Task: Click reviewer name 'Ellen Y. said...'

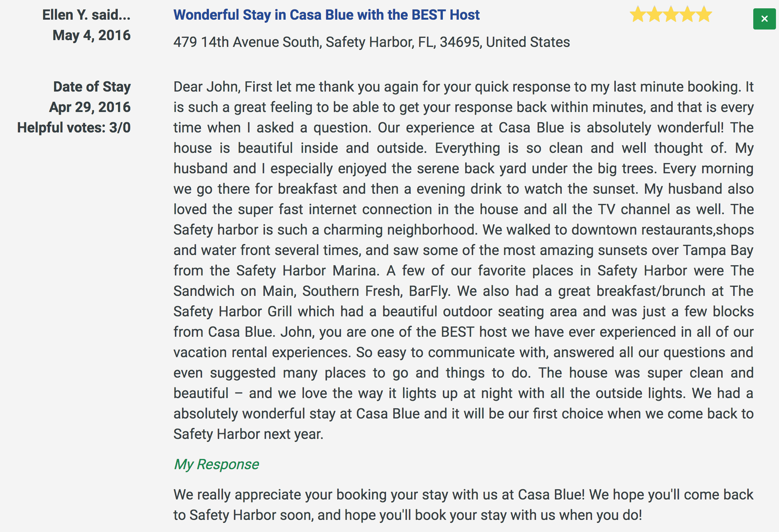Action: click(86, 15)
